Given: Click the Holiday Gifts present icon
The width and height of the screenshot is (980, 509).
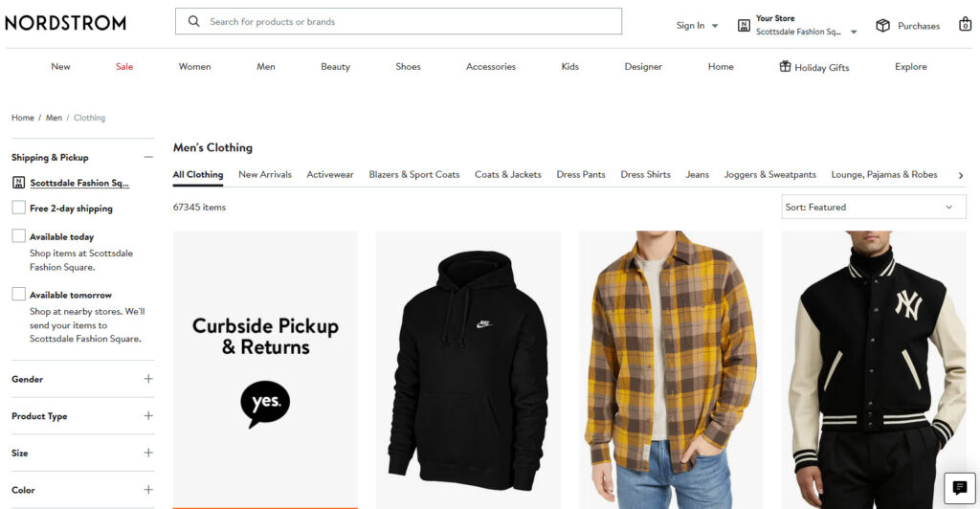Looking at the screenshot, I should pyautogui.click(x=785, y=66).
